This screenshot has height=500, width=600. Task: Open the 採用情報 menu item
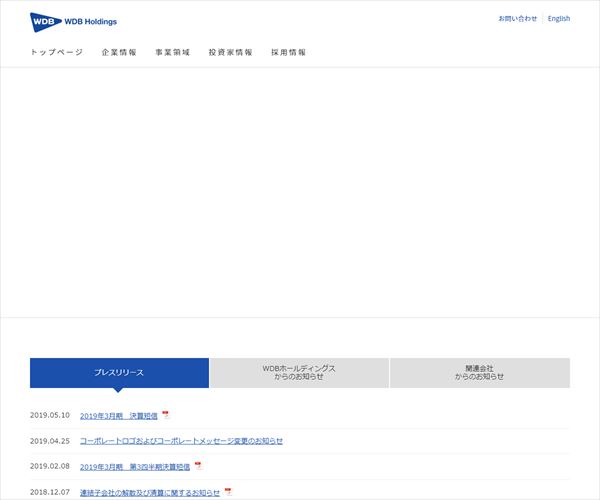(x=289, y=52)
